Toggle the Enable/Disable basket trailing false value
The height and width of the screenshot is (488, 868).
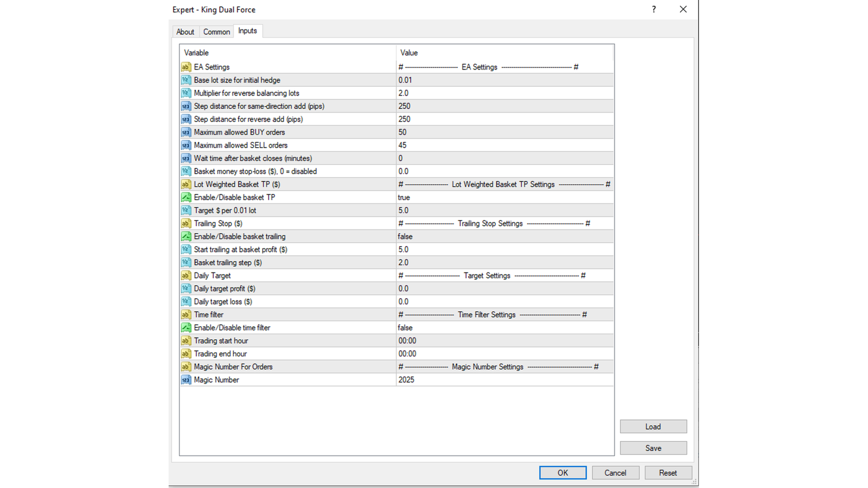click(405, 237)
